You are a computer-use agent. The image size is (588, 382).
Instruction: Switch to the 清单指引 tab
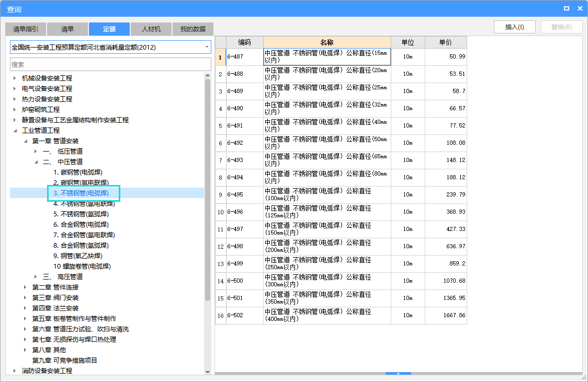click(x=26, y=29)
